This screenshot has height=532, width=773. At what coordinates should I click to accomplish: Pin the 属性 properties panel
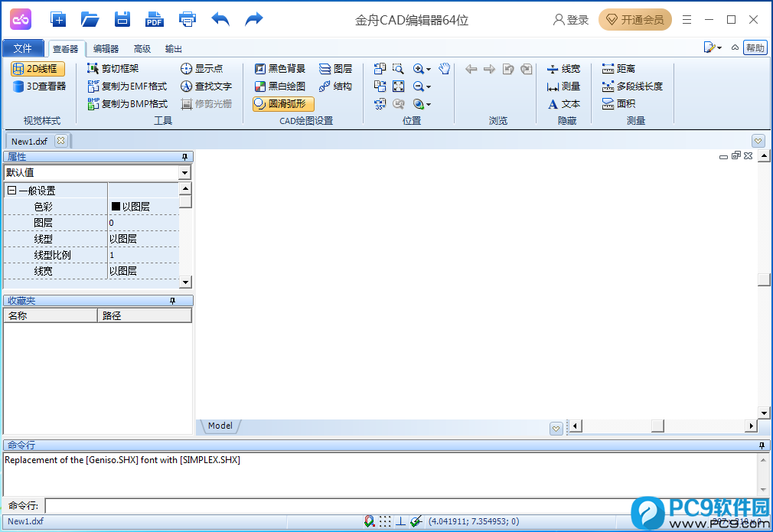coord(185,157)
